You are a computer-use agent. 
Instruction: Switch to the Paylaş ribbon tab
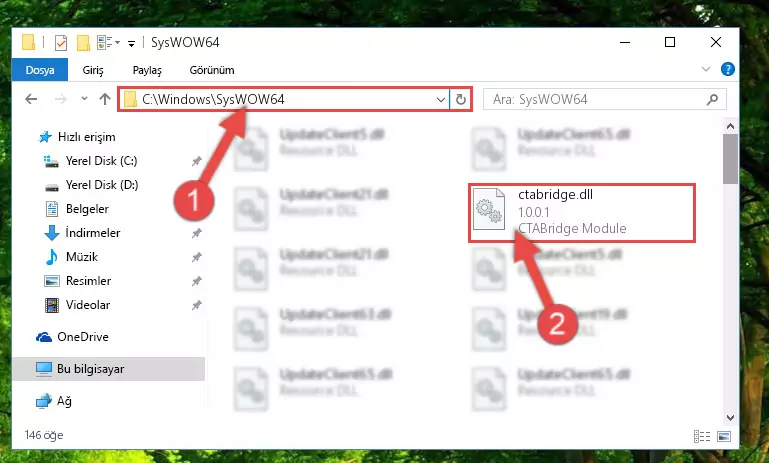pyautogui.click(x=147, y=70)
